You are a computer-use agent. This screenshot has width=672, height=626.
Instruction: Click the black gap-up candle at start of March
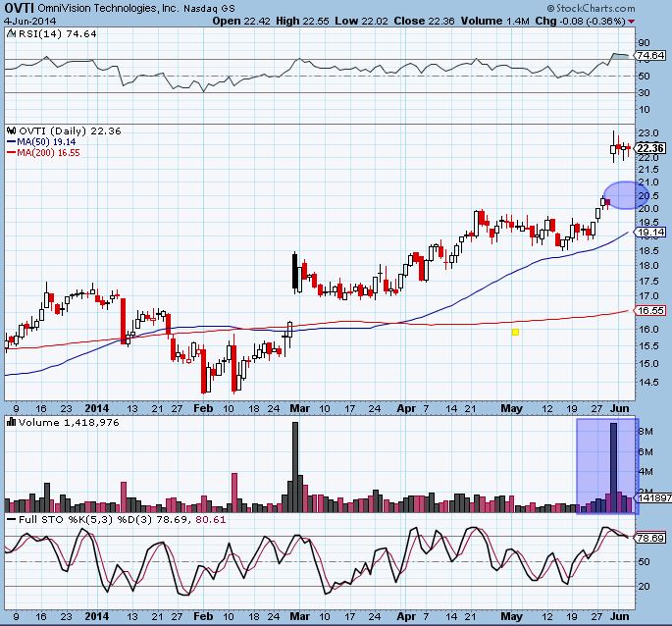click(295, 271)
